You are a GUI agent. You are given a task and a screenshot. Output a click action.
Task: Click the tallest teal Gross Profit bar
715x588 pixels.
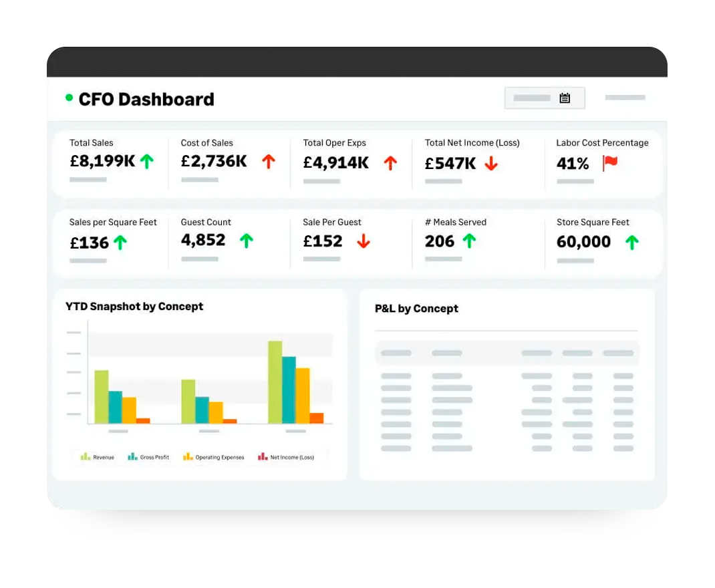(289, 390)
